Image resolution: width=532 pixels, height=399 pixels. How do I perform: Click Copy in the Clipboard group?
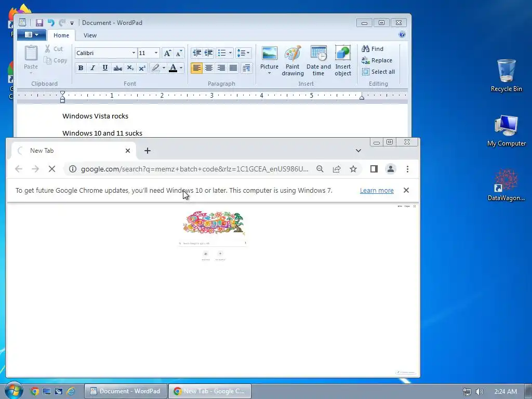(55, 60)
